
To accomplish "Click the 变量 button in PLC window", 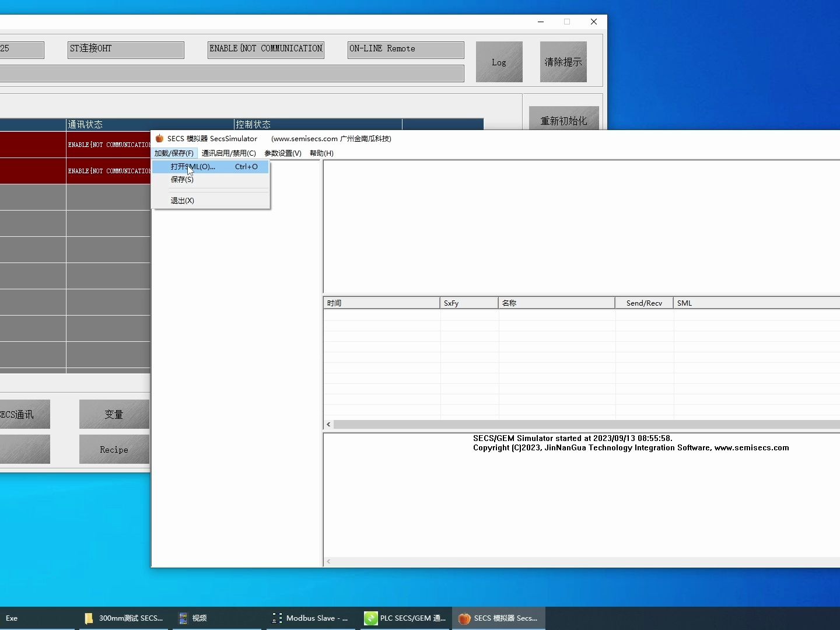I will tap(114, 414).
